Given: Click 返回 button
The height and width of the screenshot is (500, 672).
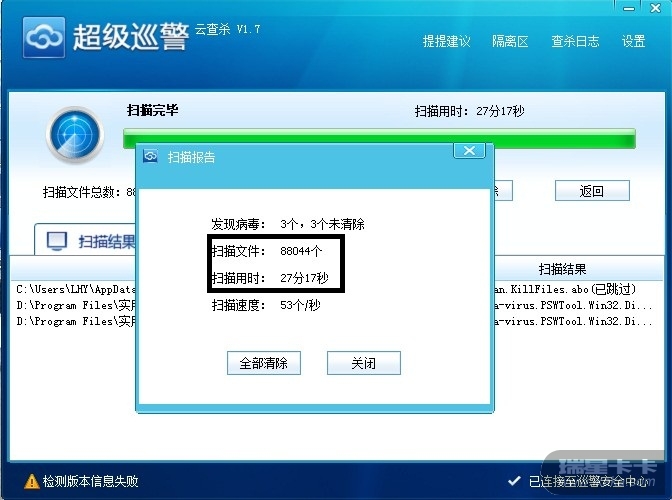Looking at the screenshot, I should click(x=592, y=191).
